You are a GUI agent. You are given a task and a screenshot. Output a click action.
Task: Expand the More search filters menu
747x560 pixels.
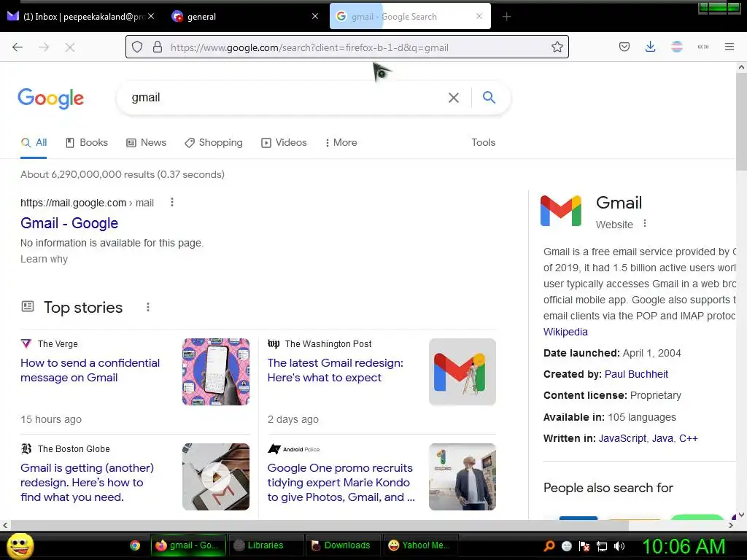(x=341, y=142)
